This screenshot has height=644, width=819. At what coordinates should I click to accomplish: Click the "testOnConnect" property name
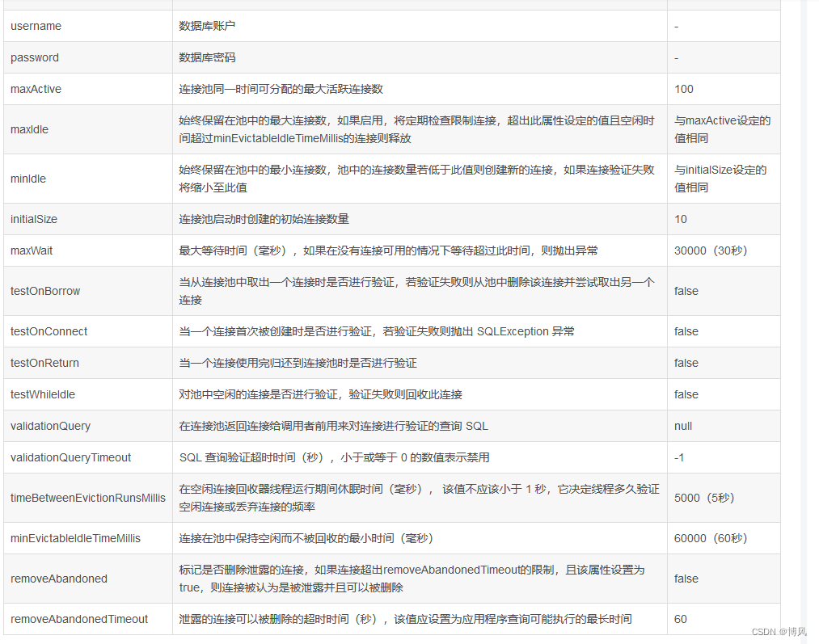49,331
